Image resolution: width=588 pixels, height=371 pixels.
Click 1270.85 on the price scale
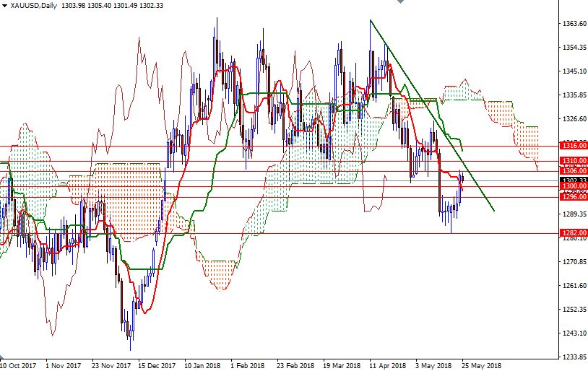click(x=573, y=261)
